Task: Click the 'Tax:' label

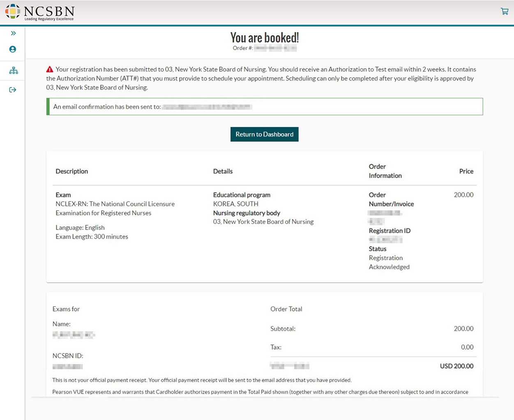Action: click(276, 347)
